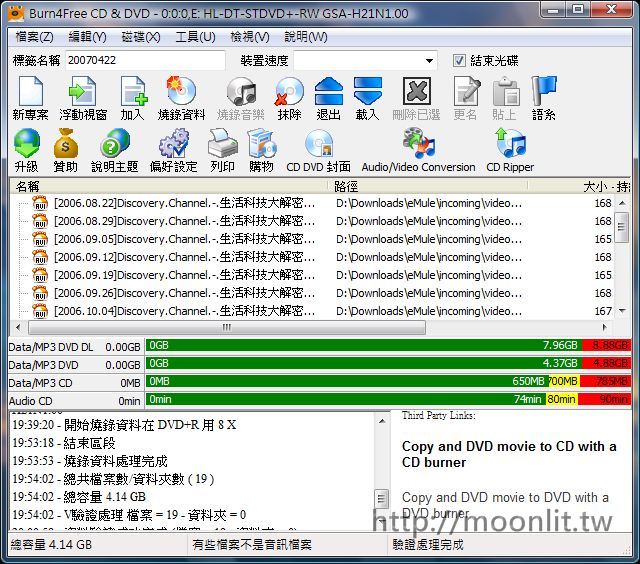
Task: Open Audio/Video Conversion tool
Action: pyautogui.click(x=418, y=151)
